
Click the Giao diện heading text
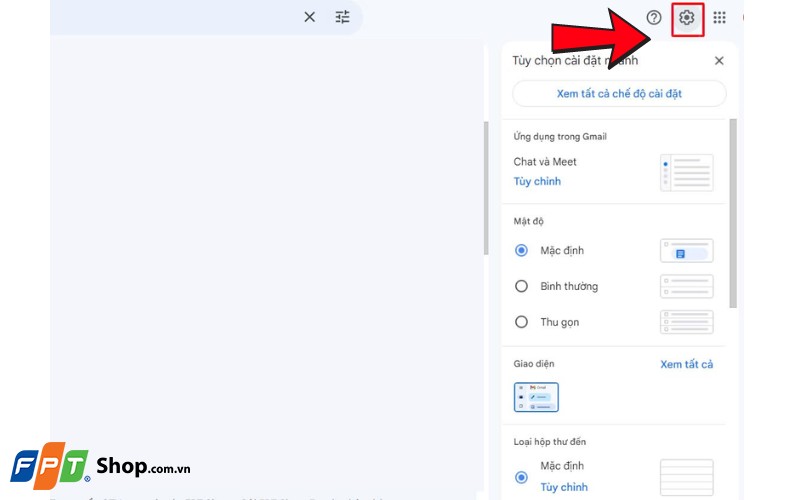[x=534, y=364]
